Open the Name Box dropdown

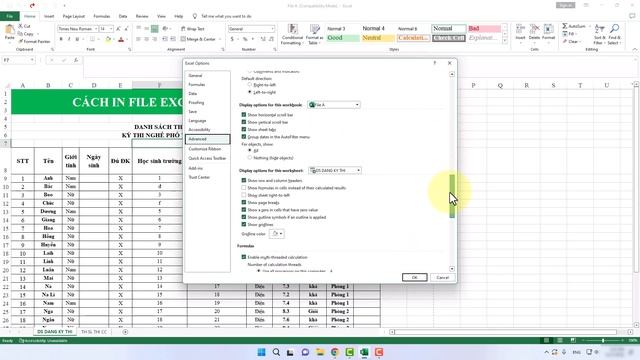point(32,60)
